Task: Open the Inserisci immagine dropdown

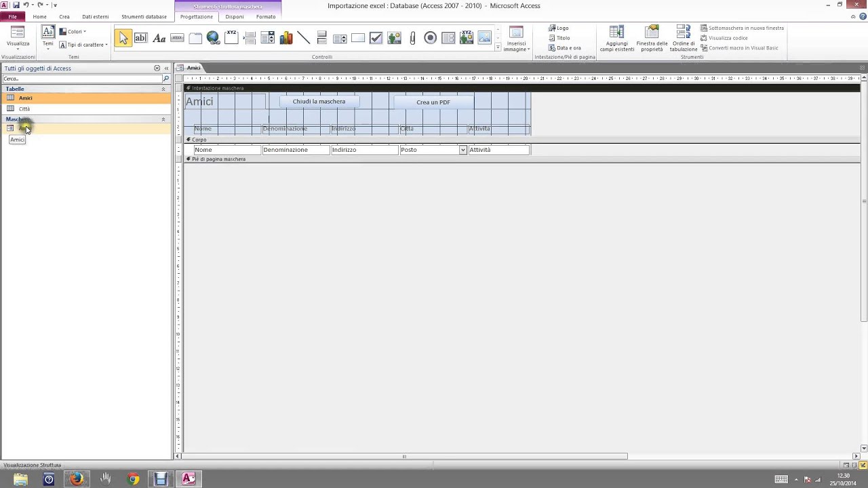Action: [x=517, y=47]
